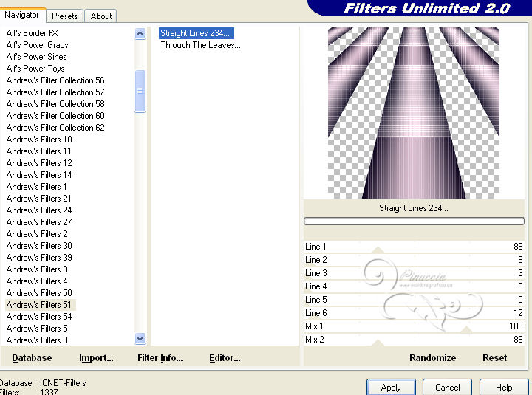Select Andrew's Filters 4
Screen dimensions: 532x395
click(37, 281)
